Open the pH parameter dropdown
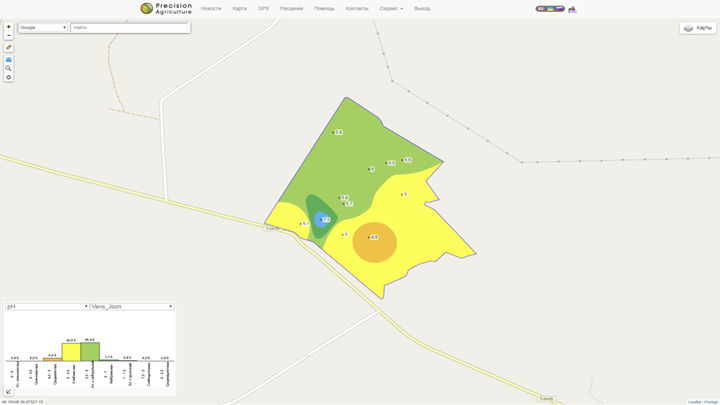 tap(47, 307)
